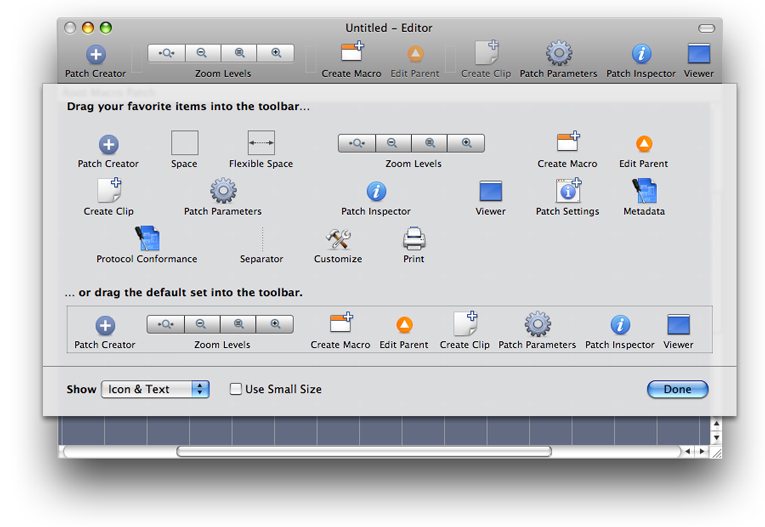Click the horizontal scrollbar at window bottom

(x=364, y=452)
